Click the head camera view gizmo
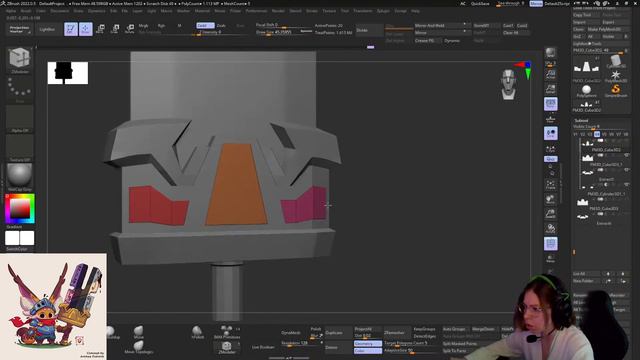This screenshot has height=360, width=640. tap(508, 84)
